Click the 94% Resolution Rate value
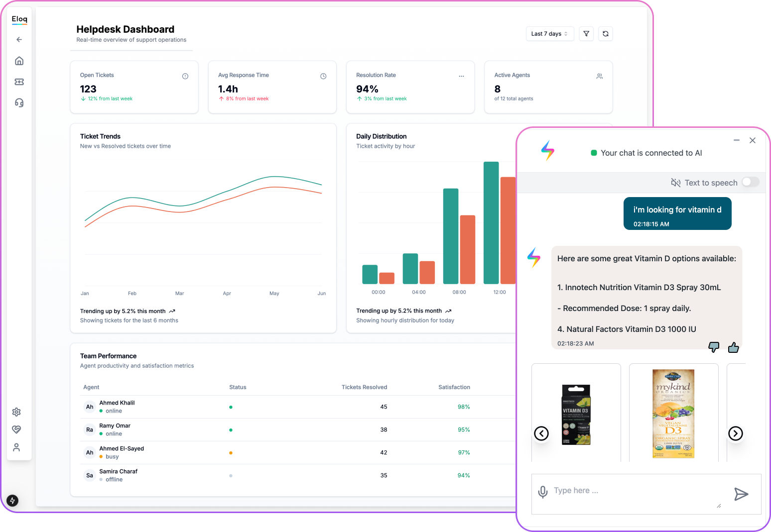Image resolution: width=771 pixels, height=532 pixels. coord(367,89)
